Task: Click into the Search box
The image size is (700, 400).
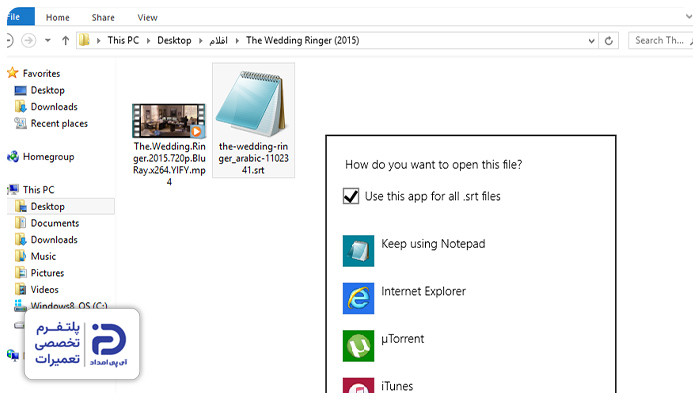Action: click(660, 41)
